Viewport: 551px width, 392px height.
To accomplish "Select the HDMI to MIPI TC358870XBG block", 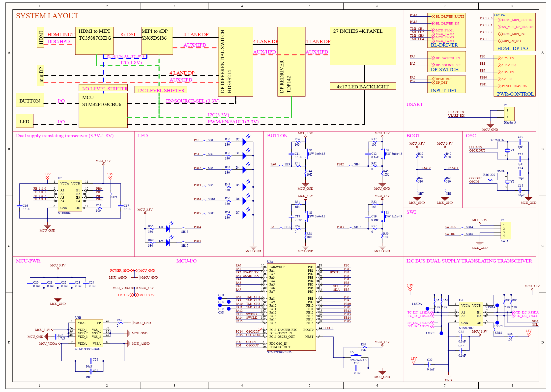I will point(94,41).
